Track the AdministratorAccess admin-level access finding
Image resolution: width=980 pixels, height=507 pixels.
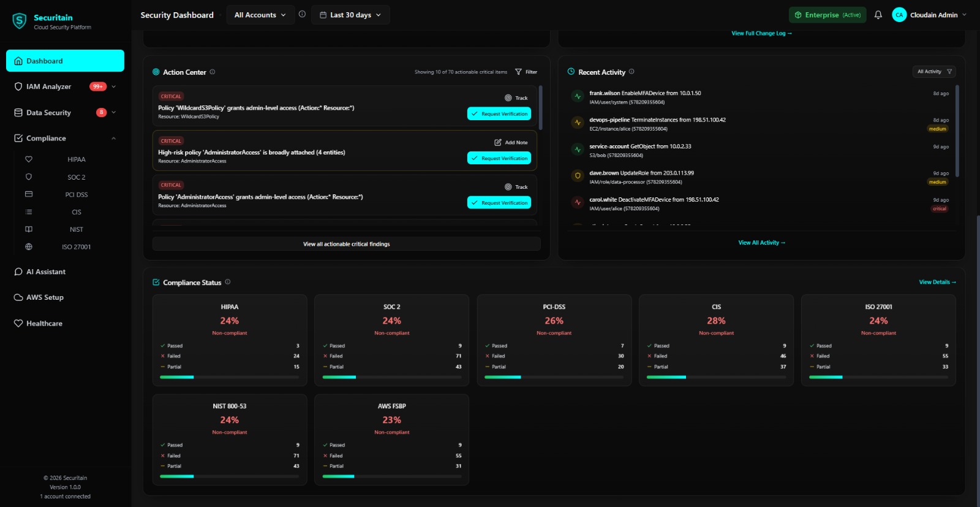516,187
